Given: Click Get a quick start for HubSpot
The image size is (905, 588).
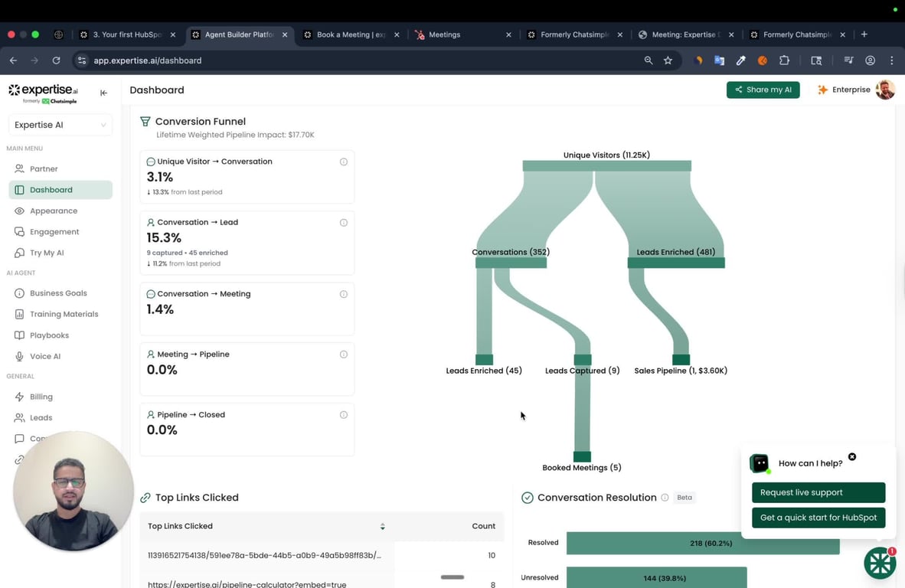Looking at the screenshot, I should coord(818,518).
